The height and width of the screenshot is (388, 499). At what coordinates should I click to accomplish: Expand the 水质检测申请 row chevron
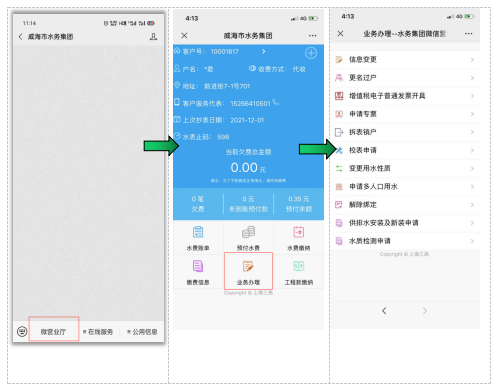(x=472, y=241)
